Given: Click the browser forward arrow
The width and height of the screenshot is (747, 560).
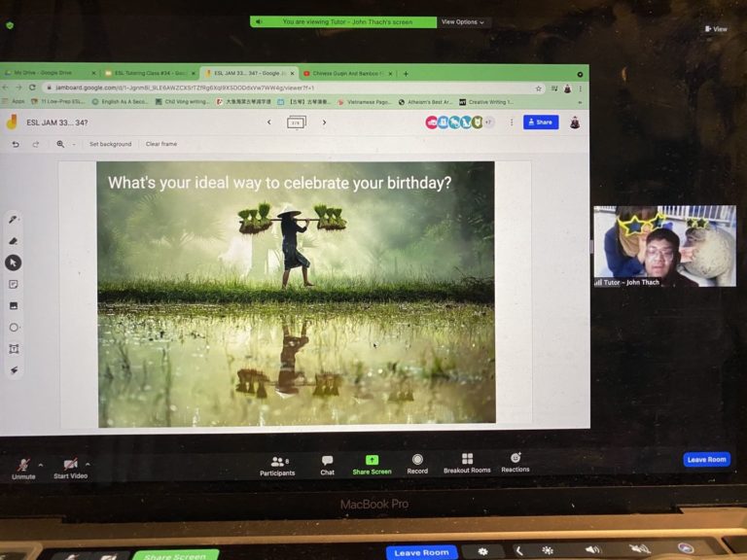Looking at the screenshot, I should [18, 87].
